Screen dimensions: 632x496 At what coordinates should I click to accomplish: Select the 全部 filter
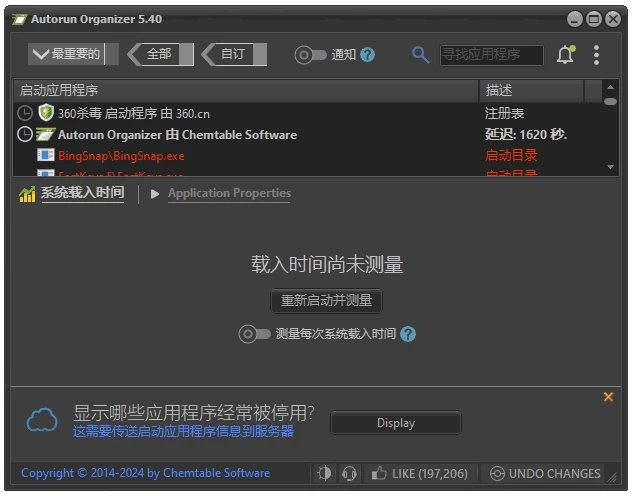click(x=161, y=54)
